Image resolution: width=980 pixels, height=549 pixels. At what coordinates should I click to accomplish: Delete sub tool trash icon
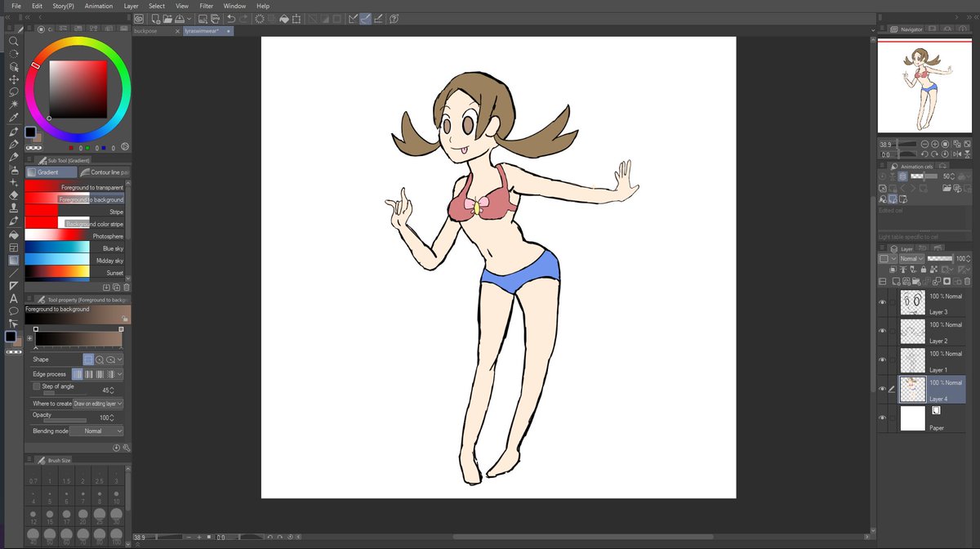pos(127,287)
